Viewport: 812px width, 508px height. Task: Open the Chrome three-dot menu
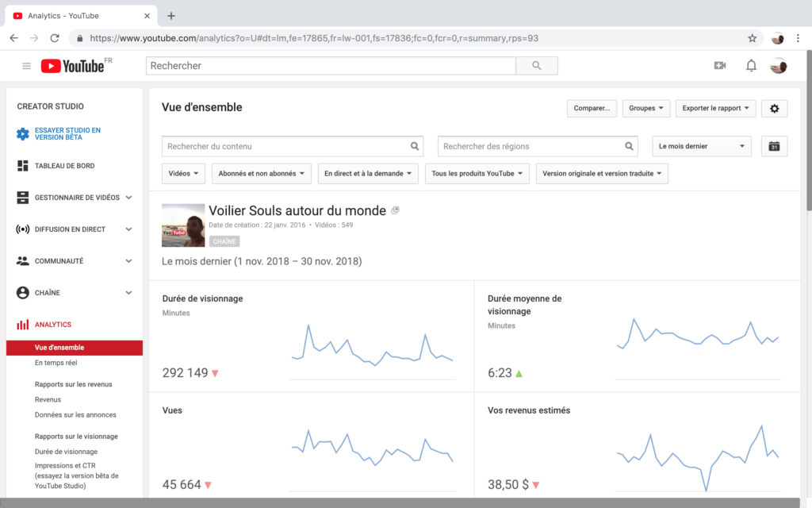[798, 38]
